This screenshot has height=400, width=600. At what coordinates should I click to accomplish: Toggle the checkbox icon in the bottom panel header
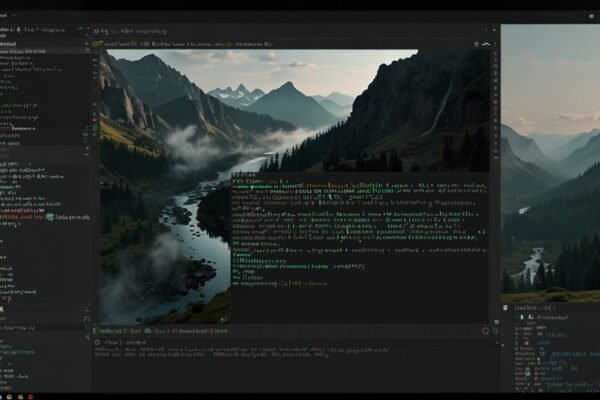[97, 330]
